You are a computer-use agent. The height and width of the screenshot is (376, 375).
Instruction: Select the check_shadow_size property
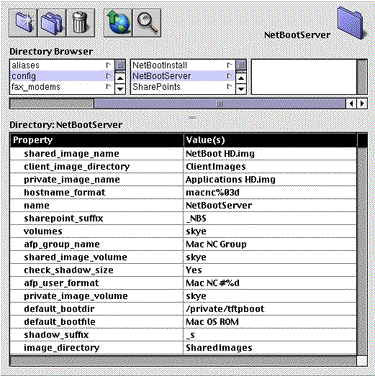tap(68, 270)
